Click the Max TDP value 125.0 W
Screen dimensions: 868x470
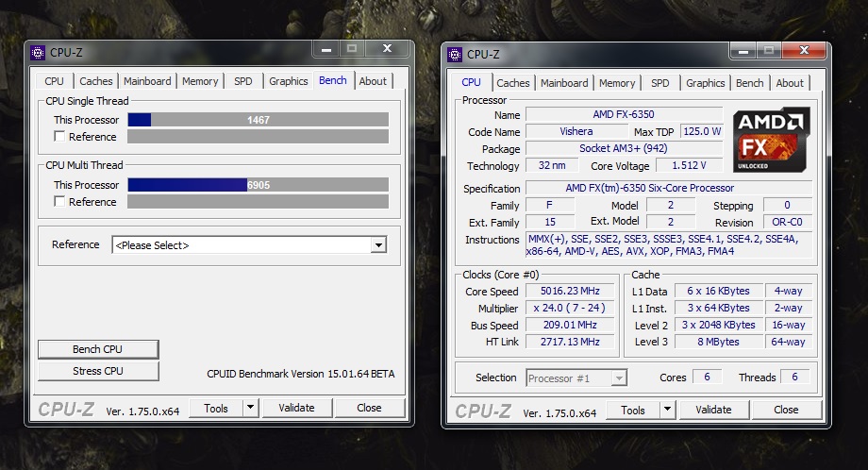(702, 132)
